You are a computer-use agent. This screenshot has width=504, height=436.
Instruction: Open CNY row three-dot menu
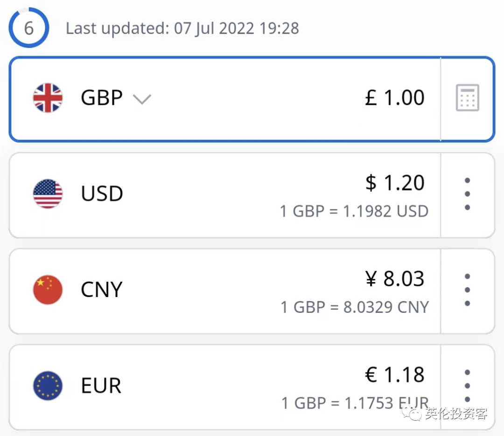(467, 290)
